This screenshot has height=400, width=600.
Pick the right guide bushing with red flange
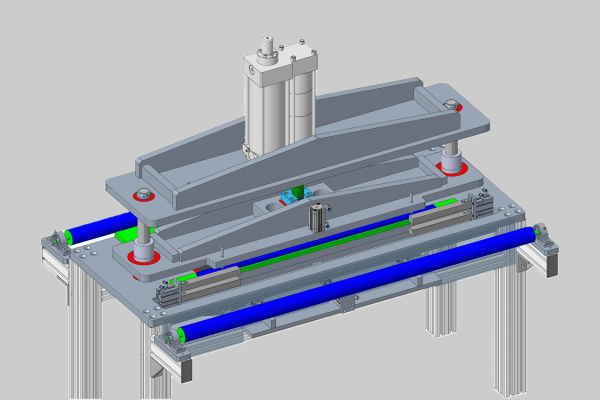(452, 163)
